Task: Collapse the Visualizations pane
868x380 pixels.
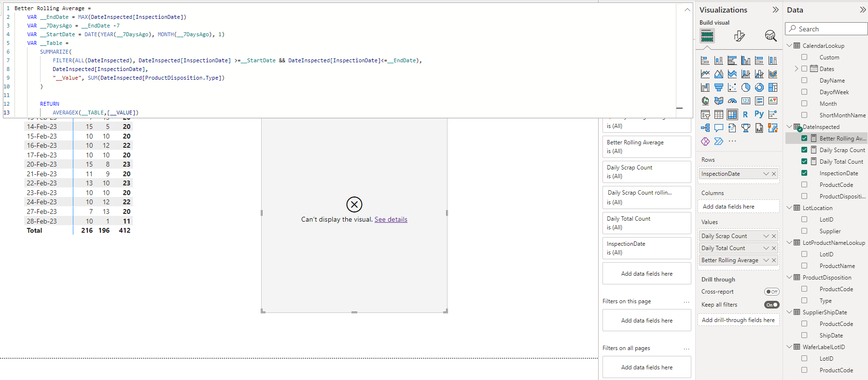Action: (x=775, y=10)
